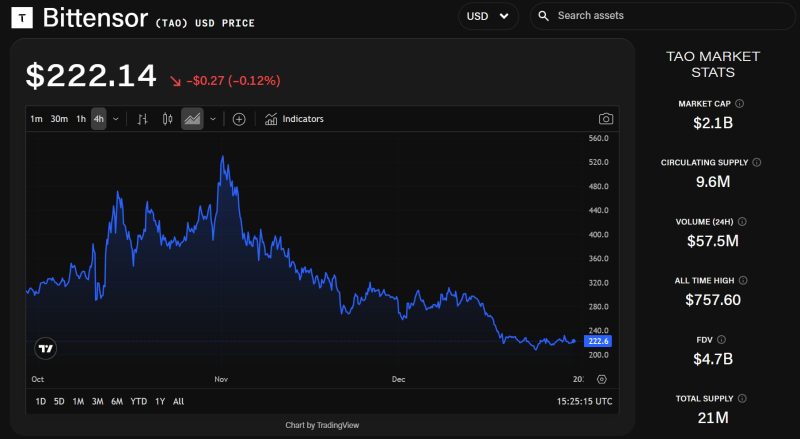Image resolution: width=800 pixels, height=439 pixels.
Task: Expand the chart style dropdown arrow
Action: [212, 119]
